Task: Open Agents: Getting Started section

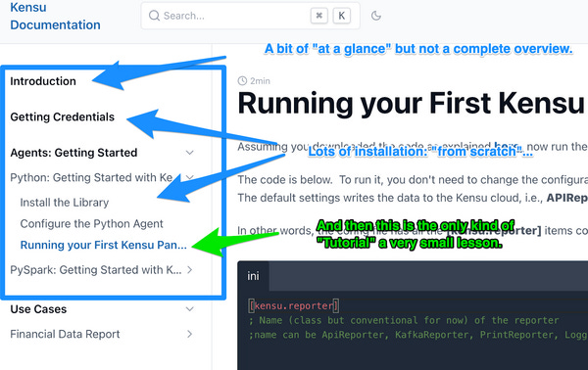Action: coord(73,153)
